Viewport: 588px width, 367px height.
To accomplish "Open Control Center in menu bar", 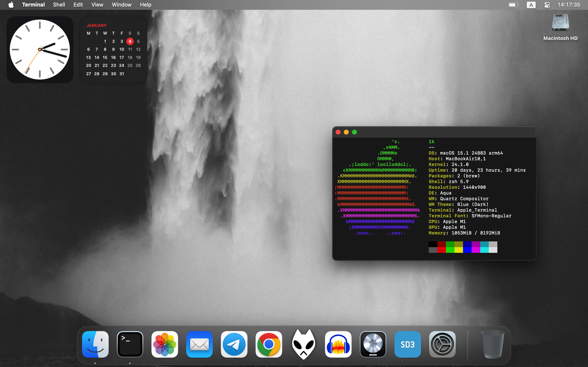I will (x=547, y=5).
